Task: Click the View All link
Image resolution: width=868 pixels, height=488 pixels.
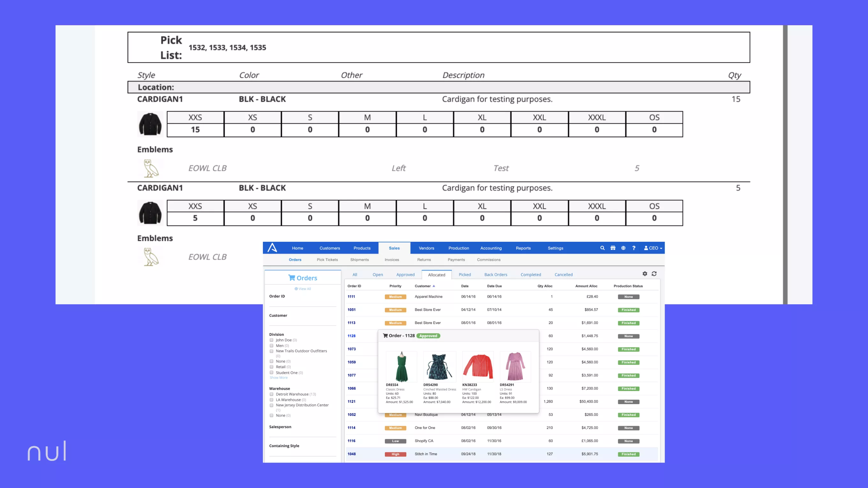Action: coord(303,289)
